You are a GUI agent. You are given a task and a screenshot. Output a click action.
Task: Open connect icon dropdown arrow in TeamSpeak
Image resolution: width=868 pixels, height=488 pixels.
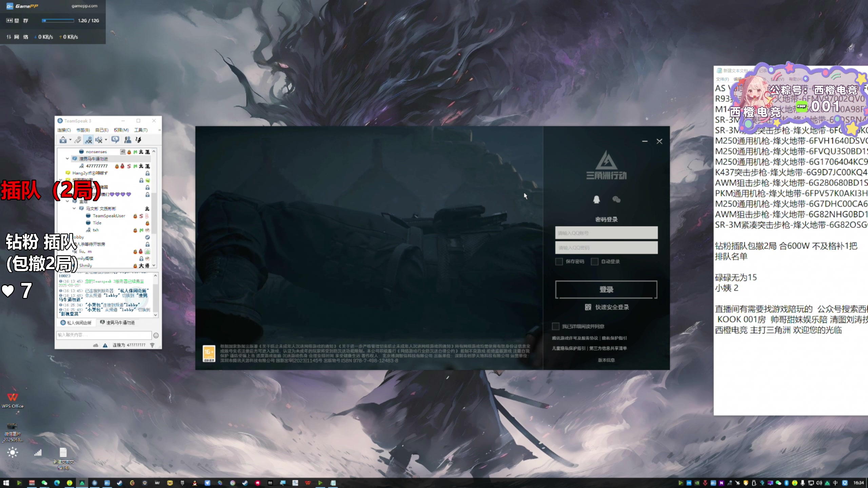[x=70, y=140]
